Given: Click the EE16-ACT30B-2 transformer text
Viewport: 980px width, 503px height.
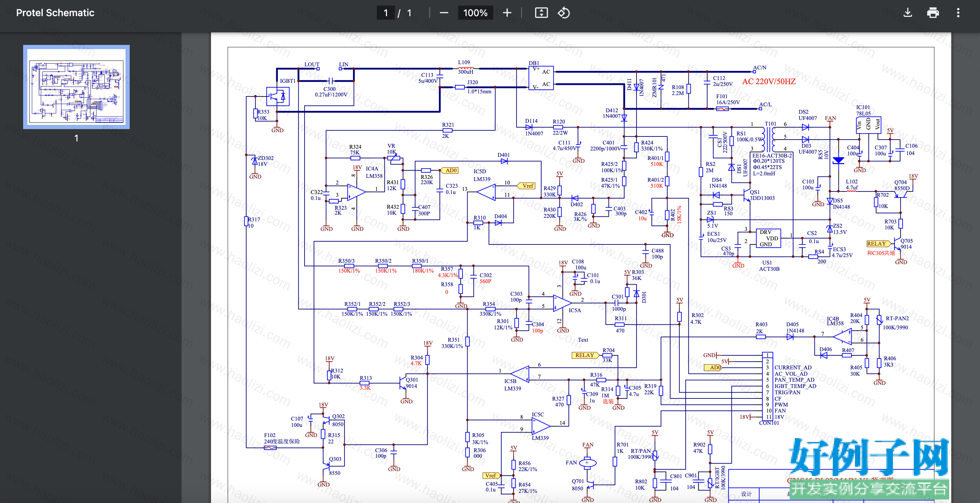Looking at the screenshot, I should (772, 156).
